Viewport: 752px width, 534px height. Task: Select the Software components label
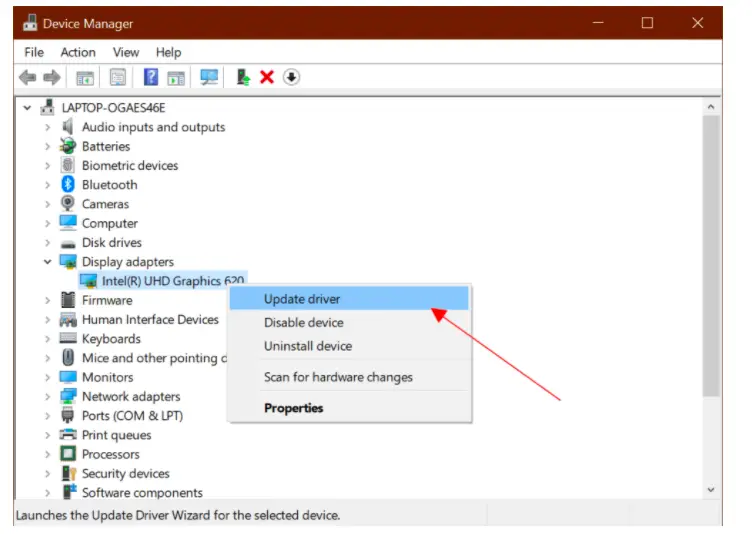[x=142, y=493]
